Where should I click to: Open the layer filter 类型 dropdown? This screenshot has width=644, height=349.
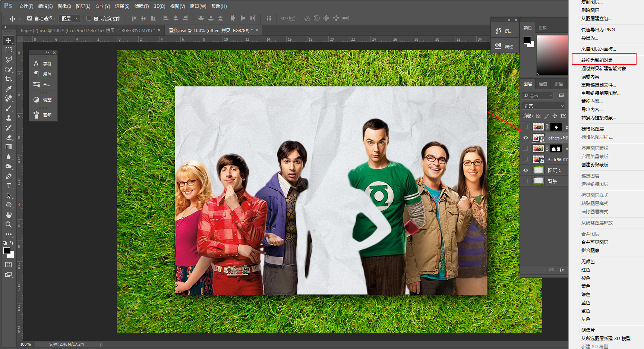[538, 95]
